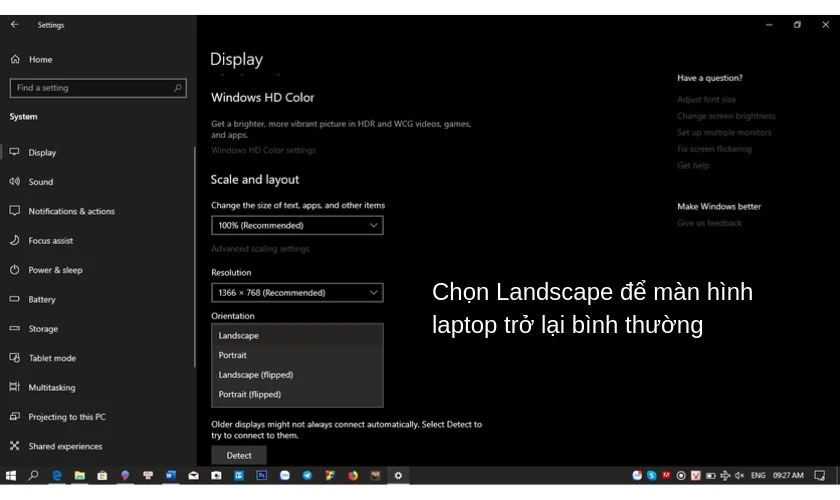
Task: Open Outlook from the taskbar
Action: pos(239,475)
